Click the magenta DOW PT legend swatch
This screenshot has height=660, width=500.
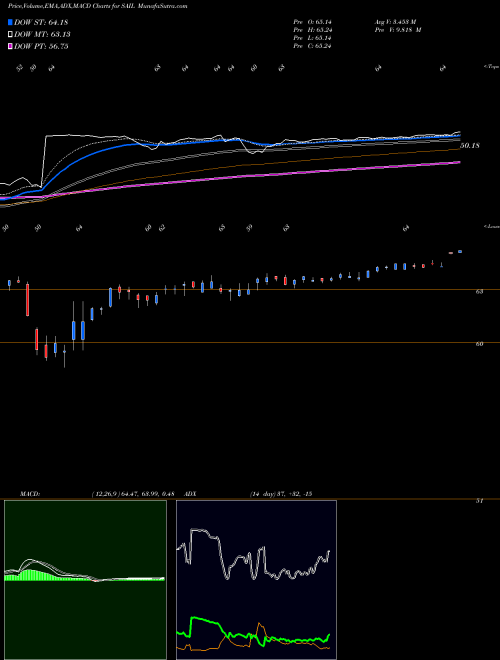tap(10, 46)
